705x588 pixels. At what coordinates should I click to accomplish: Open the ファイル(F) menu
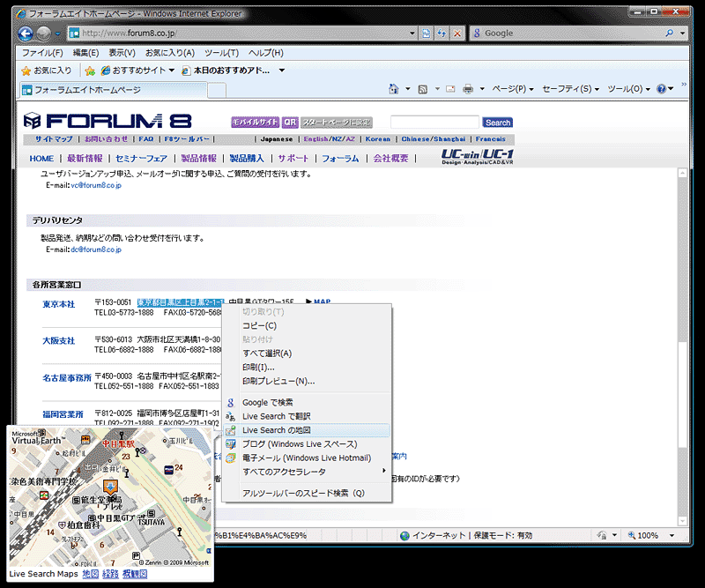pyautogui.click(x=42, y=53)
